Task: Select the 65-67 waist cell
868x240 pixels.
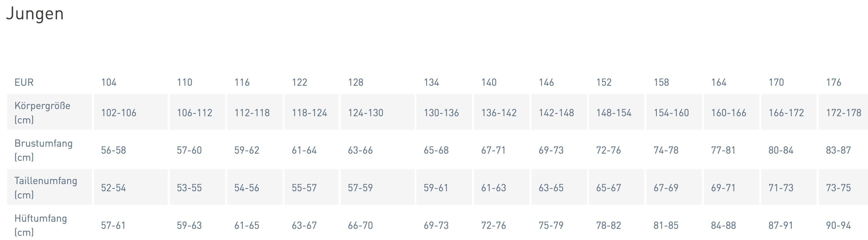Action: tap(608, 188)
